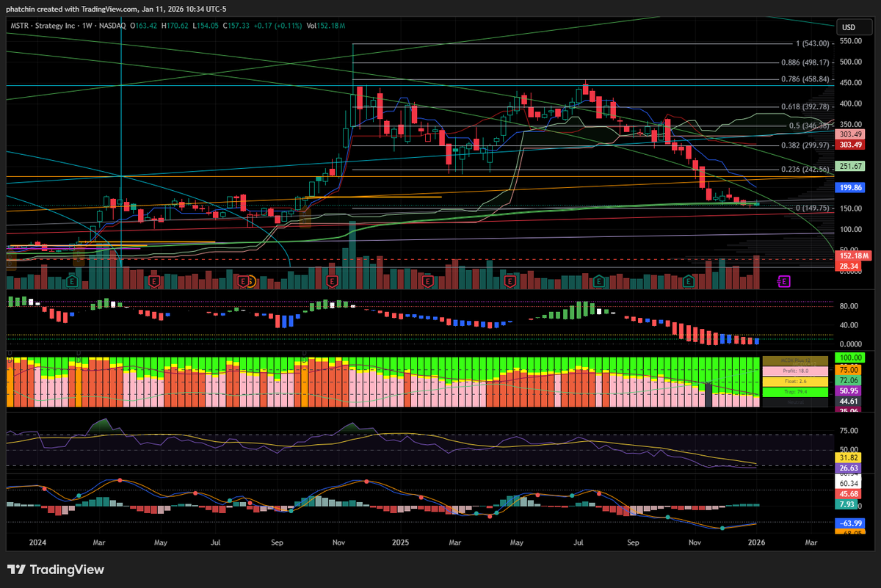This screenshot has height=588, width=881.
Task: Click the 2025 label on the time axis
Action: (x=400, y=542)
